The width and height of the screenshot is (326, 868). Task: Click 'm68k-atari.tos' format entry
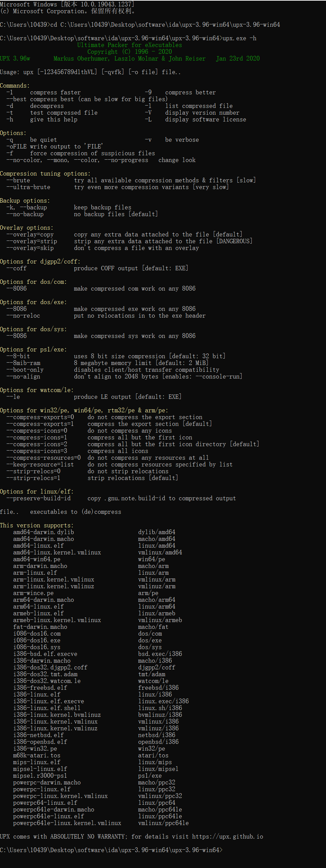37,755
